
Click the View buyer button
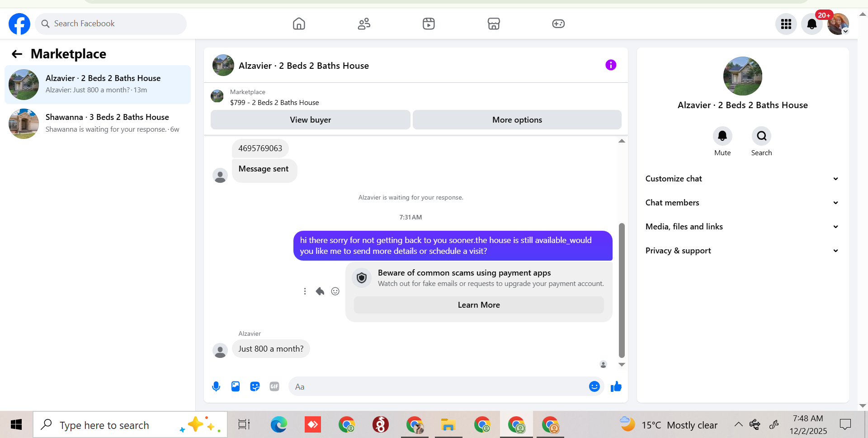point(311,120)
